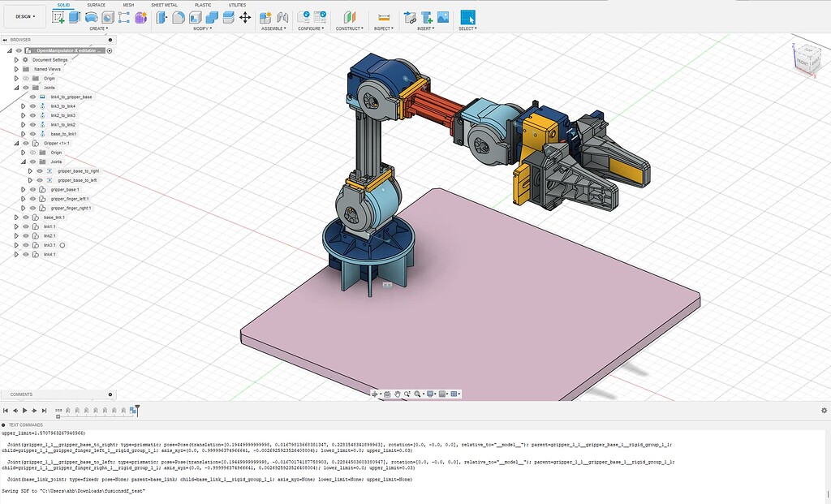This screenshot has width=831, height=504.
Task: Open the Press Pull tool in Modify panel
Action: coord(160,17)
